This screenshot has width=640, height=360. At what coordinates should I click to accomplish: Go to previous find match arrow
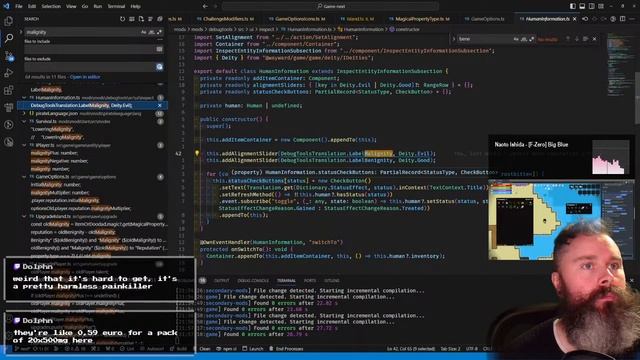coord(567,39)
